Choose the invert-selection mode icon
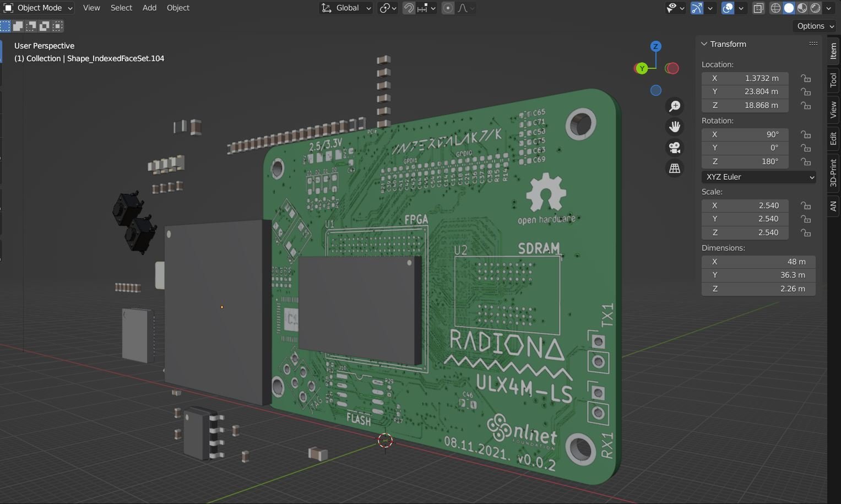 (45, 26)
